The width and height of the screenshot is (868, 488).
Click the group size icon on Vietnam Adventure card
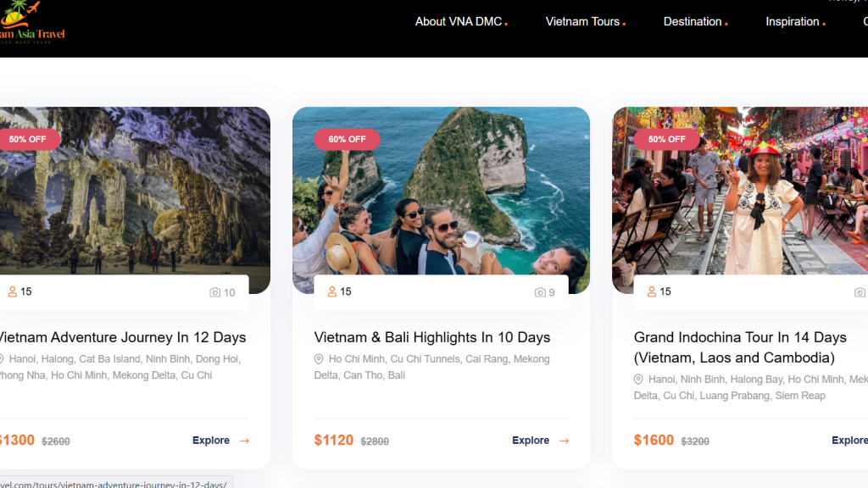tap(12, 291)
